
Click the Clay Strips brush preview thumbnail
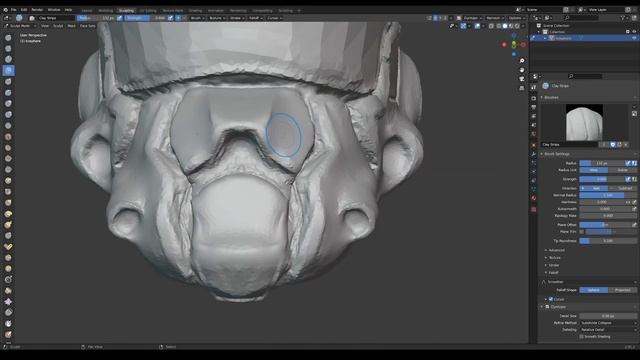[584, 122]
